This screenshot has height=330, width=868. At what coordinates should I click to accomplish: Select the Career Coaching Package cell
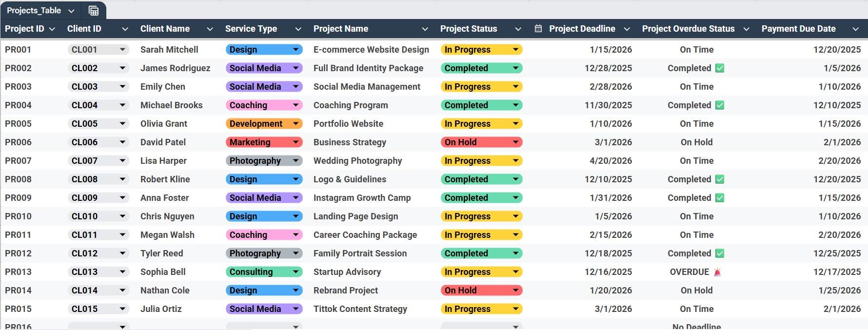pyautogui.click(x=365, y=235)
